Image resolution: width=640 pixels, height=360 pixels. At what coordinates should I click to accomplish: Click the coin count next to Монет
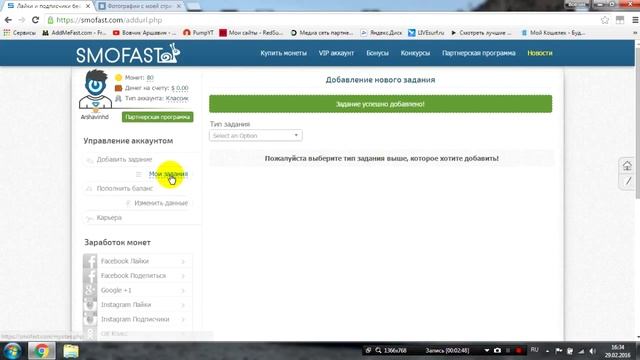click(150, 78)
